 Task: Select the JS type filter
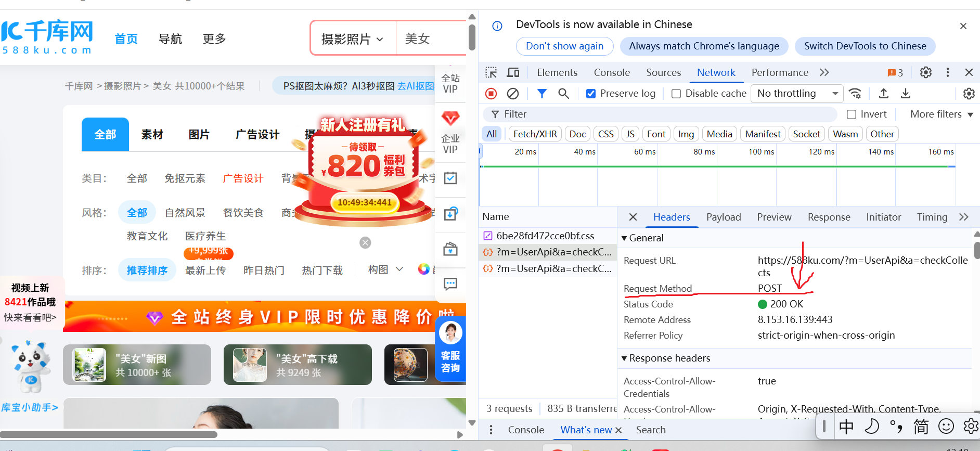[630, 134]
